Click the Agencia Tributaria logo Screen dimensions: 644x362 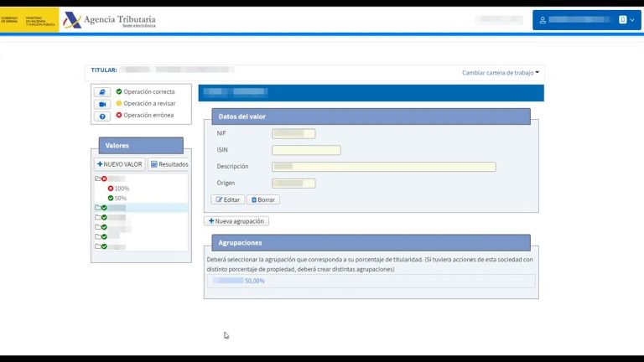[109, 20]
